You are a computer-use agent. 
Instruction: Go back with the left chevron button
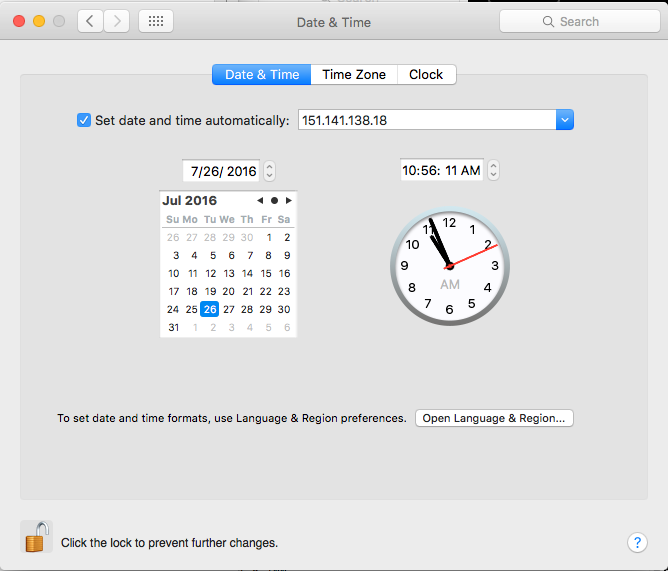(x=91, y=21)
